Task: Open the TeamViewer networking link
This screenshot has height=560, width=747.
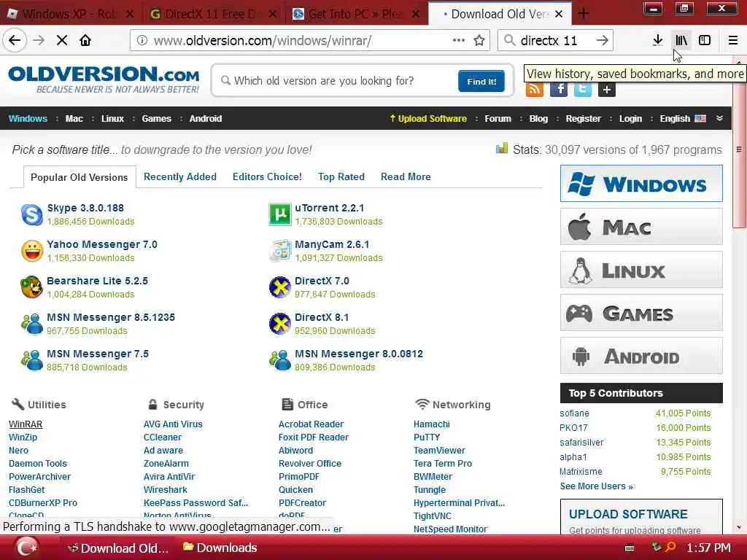Action: pyautogui.click(x=439, y=450)
